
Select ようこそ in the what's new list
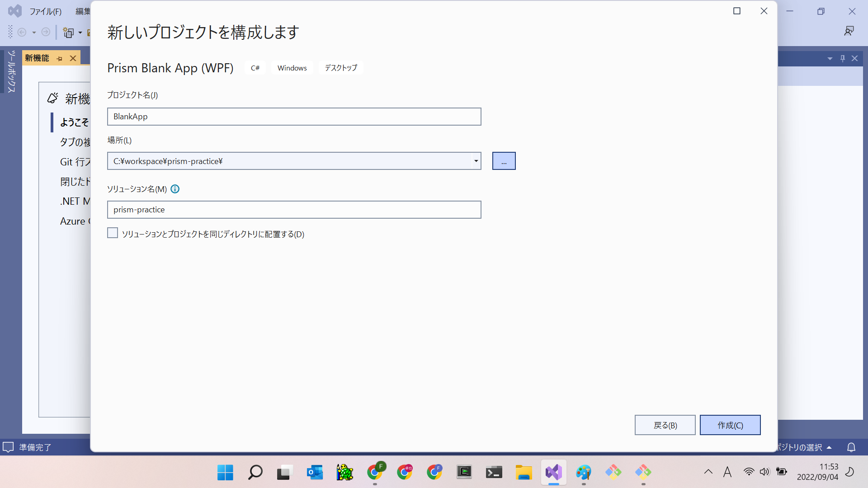[x=75, y=122]
